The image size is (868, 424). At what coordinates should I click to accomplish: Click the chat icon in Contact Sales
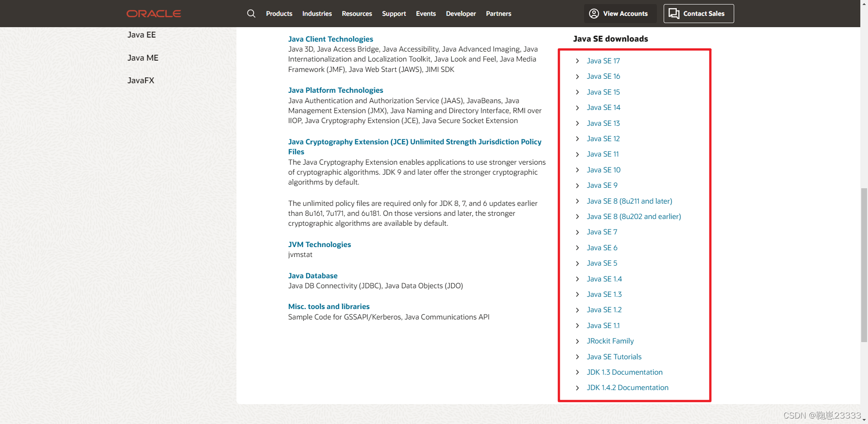click(674, 14)
